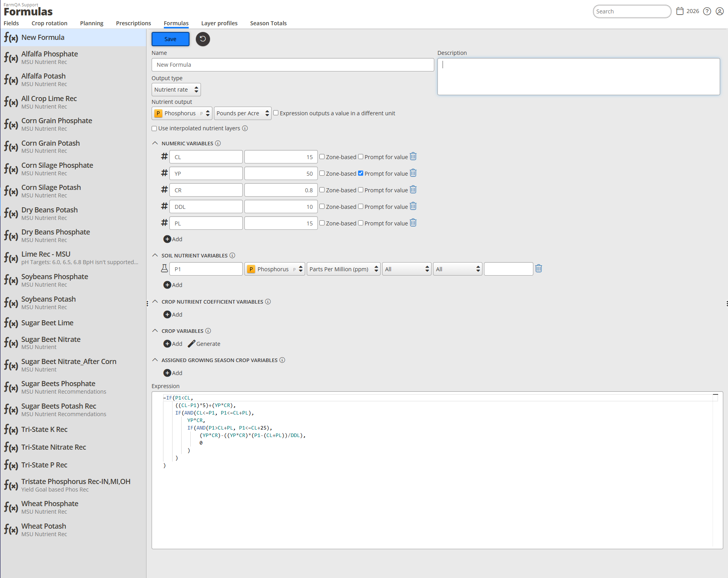Delete the YP numeric variable
The width and height of the screenshot is (728, 578).
pyautogui.click(x=413, y=173)
